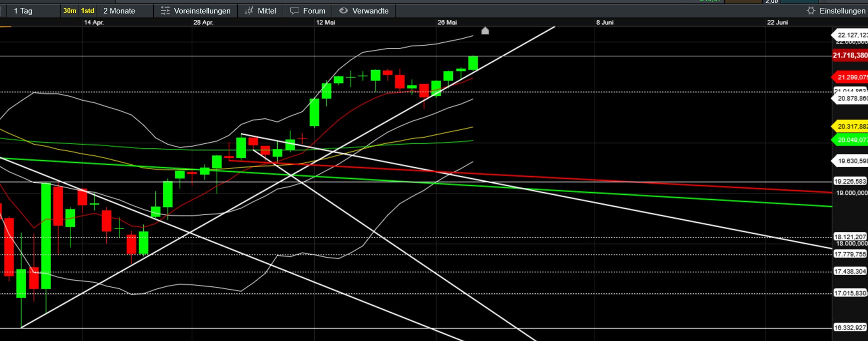The image size is (868, 341).
Task: Click the 19.630,59 price label
Action: [x=850, y=161]
